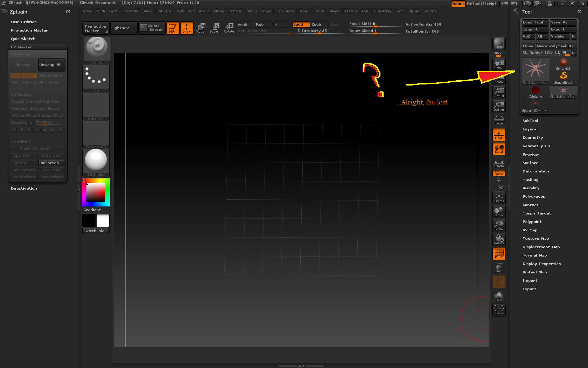Click the right-shelf Move view icon
The image size is (588, 368).
click(x=499, y=212)
